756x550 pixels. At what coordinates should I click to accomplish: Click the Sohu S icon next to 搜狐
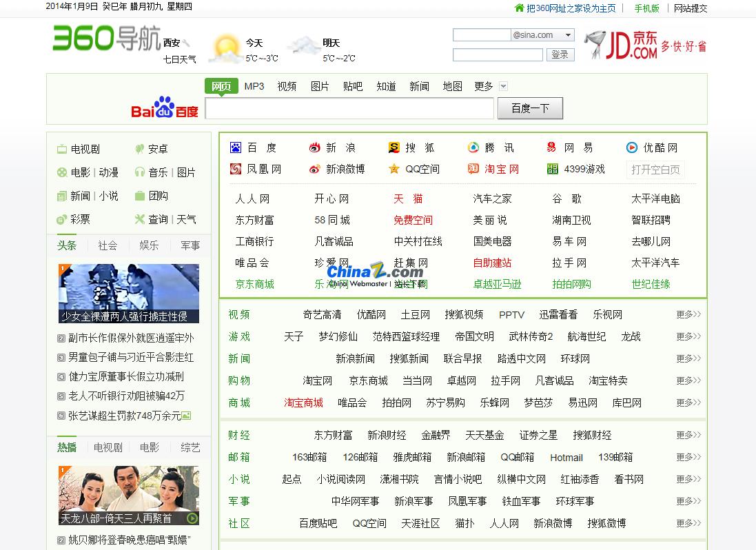[x=394, y=147]
